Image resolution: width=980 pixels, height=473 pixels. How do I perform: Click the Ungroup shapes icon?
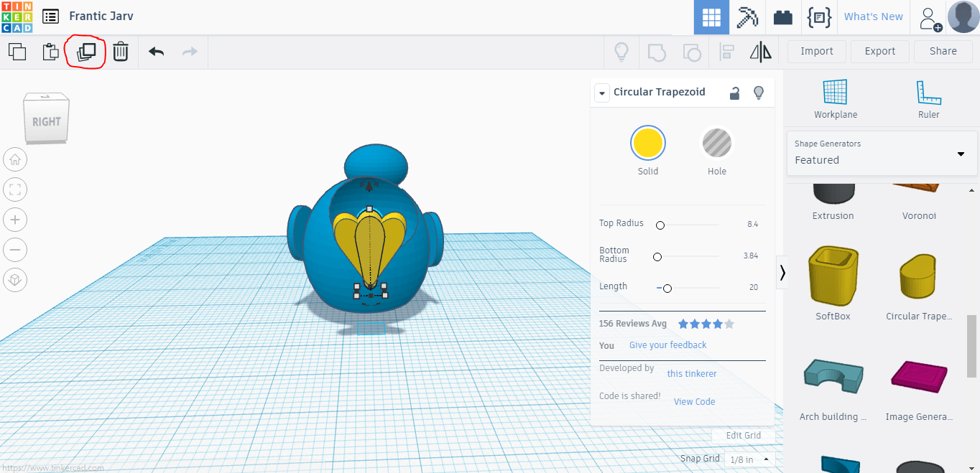click(692, 52)
